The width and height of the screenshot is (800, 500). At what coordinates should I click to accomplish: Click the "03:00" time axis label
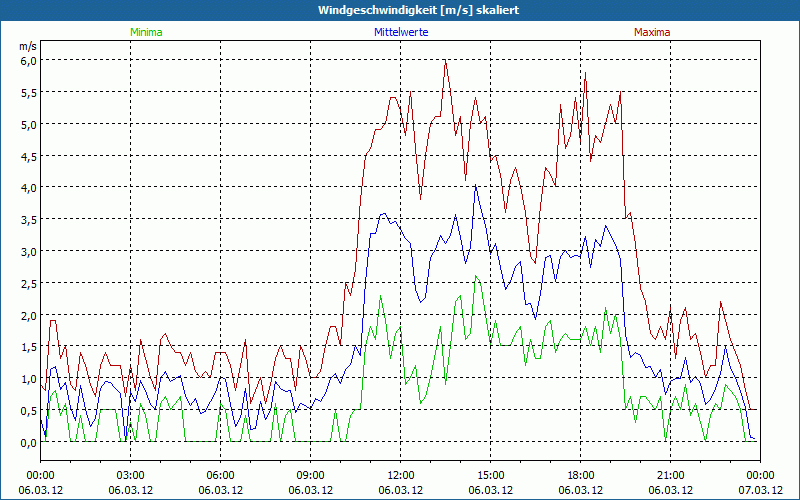pyautogui.click(x=131, y=476)
